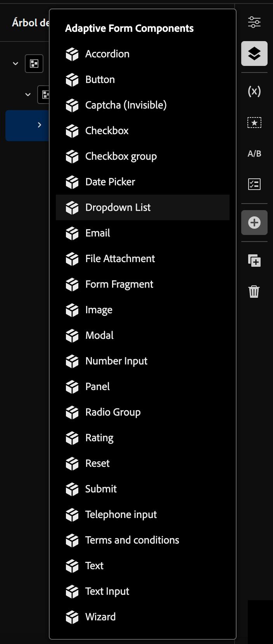Insert a Date Picker component
273x644 pixels.
[143, 182]
